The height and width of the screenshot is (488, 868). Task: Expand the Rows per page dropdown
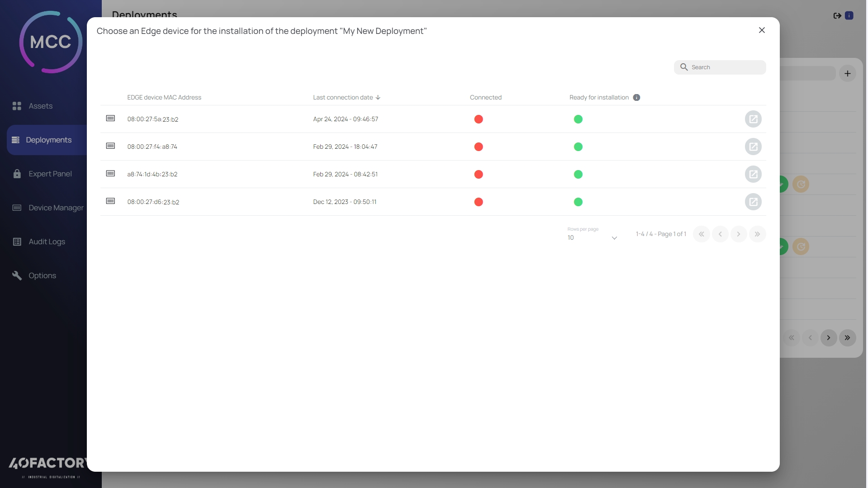pos(592,238)
